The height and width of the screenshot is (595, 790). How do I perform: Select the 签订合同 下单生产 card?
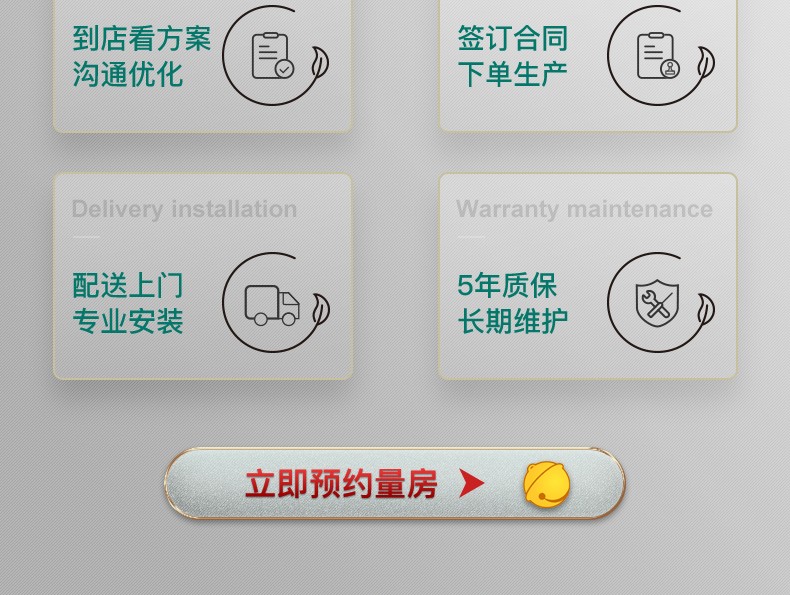(587, 65)
